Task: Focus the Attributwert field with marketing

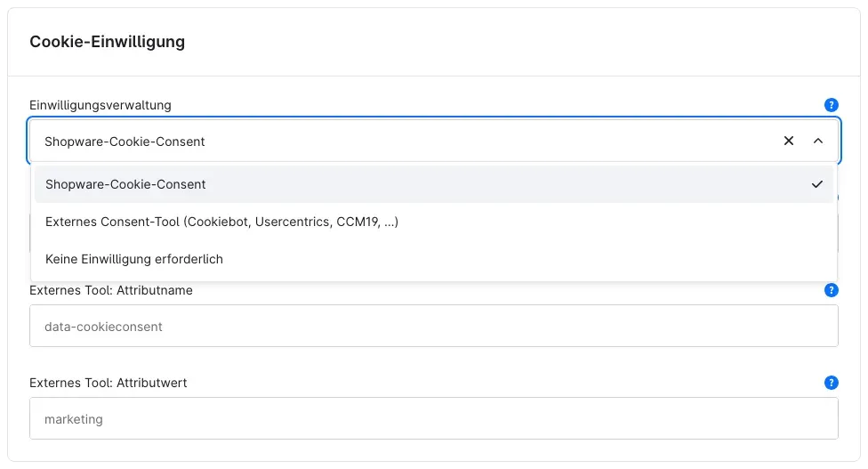Action: click(x=434, y=418)
